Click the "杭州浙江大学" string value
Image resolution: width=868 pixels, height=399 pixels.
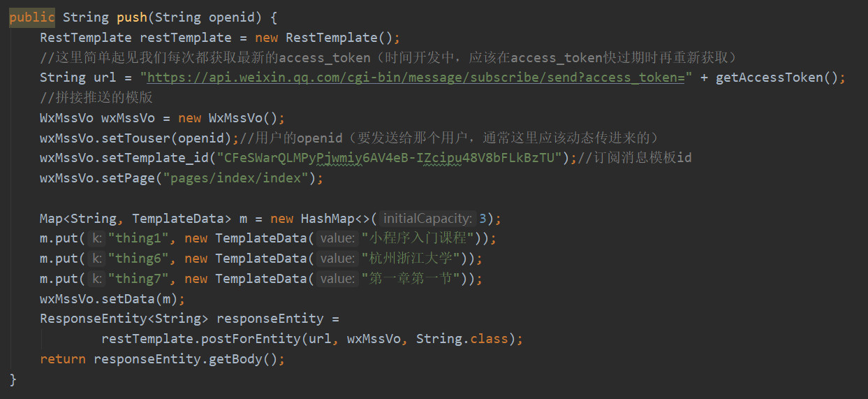(410, 259)
